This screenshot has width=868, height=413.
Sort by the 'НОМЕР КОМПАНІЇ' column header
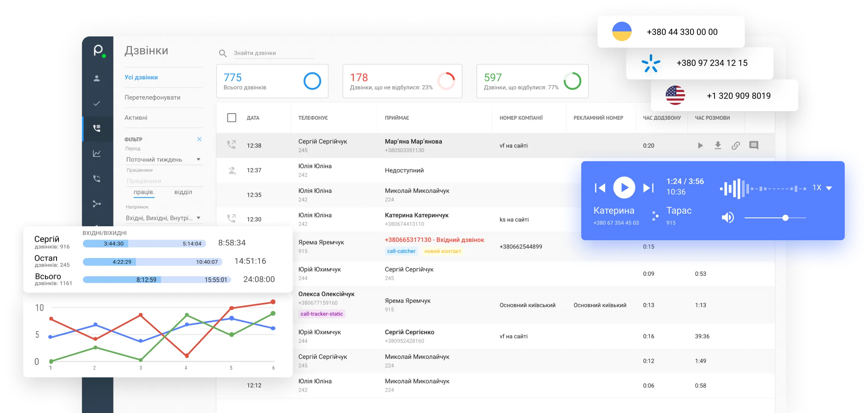[521, 118]
